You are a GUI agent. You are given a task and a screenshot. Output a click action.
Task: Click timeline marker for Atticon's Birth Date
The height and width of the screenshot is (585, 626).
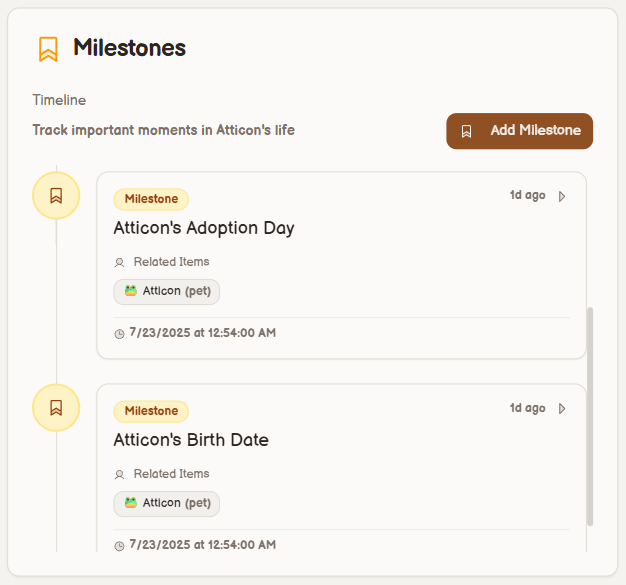click(x=56, y=407)
